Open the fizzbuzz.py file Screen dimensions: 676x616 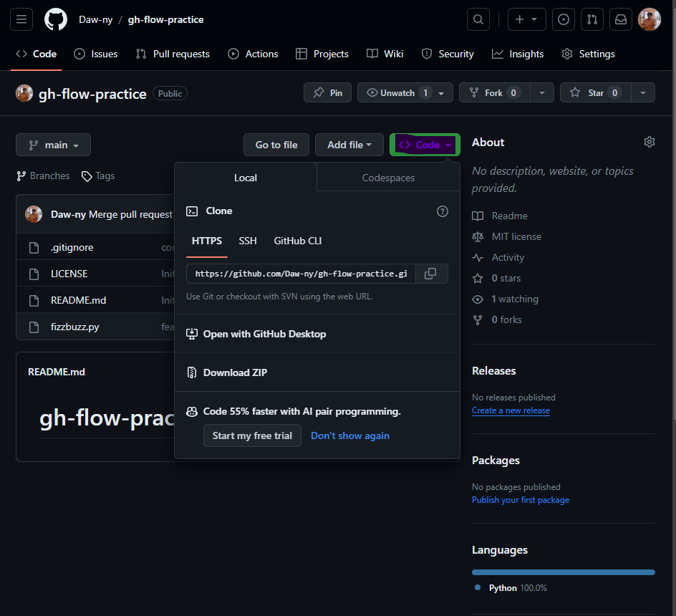[75, 327]
